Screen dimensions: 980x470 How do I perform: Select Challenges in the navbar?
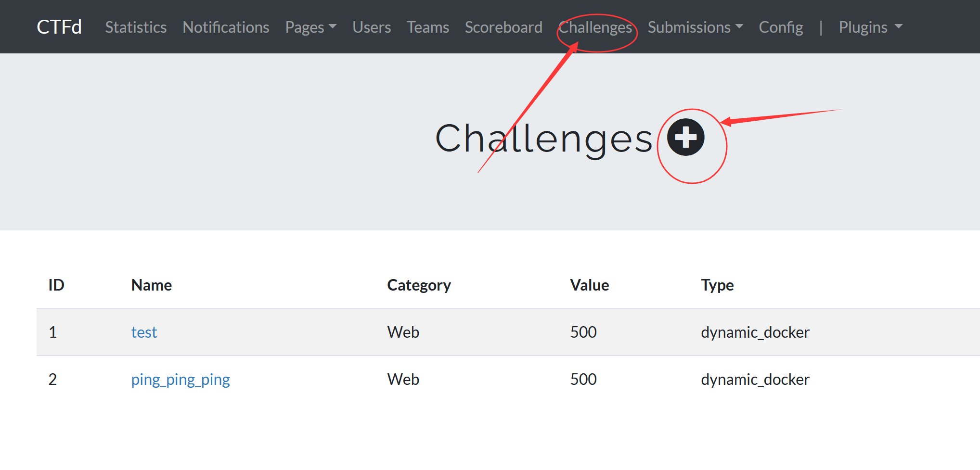click(x=595, y=27)
